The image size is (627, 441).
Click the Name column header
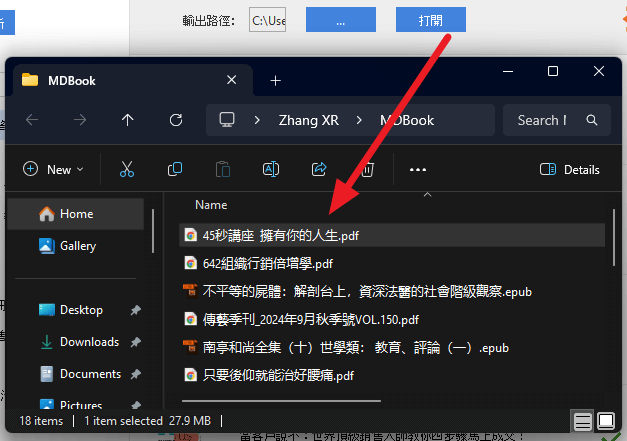tap(211, 205)
